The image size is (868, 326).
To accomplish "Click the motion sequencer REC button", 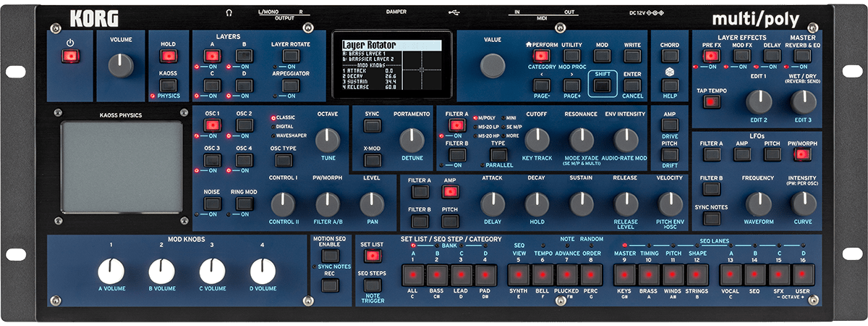I will click(330, 285).
